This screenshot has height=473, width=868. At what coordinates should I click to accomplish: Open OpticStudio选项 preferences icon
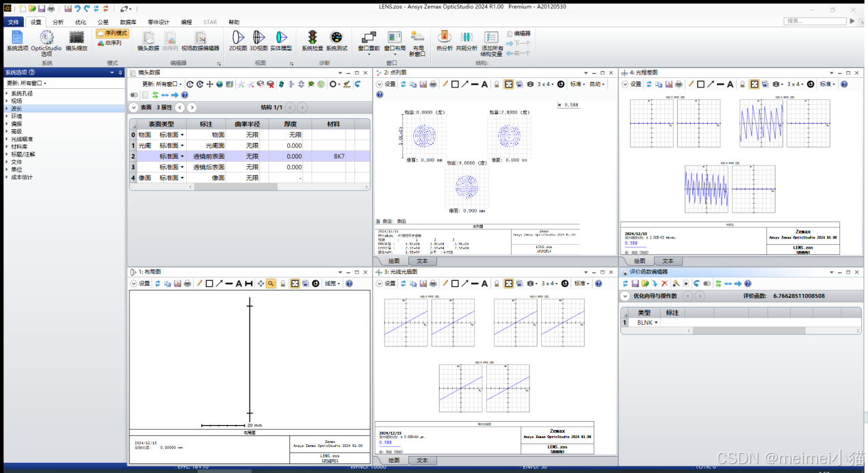47,42
